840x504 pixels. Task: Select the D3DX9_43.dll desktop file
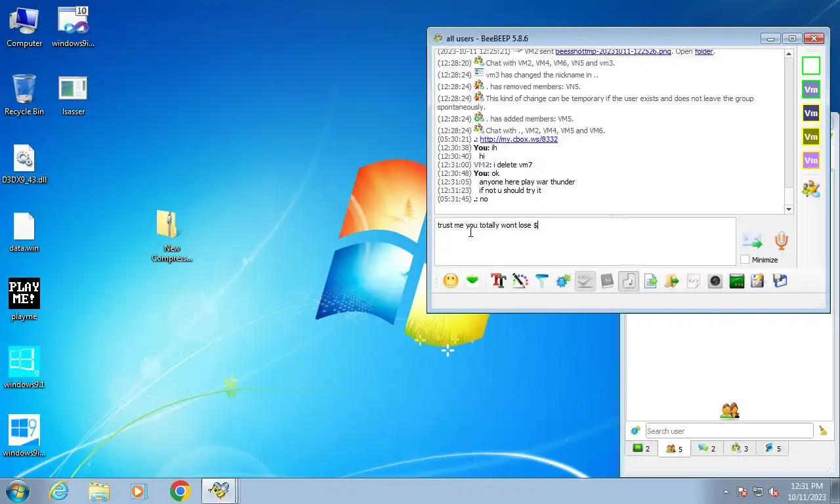(24, 164)
